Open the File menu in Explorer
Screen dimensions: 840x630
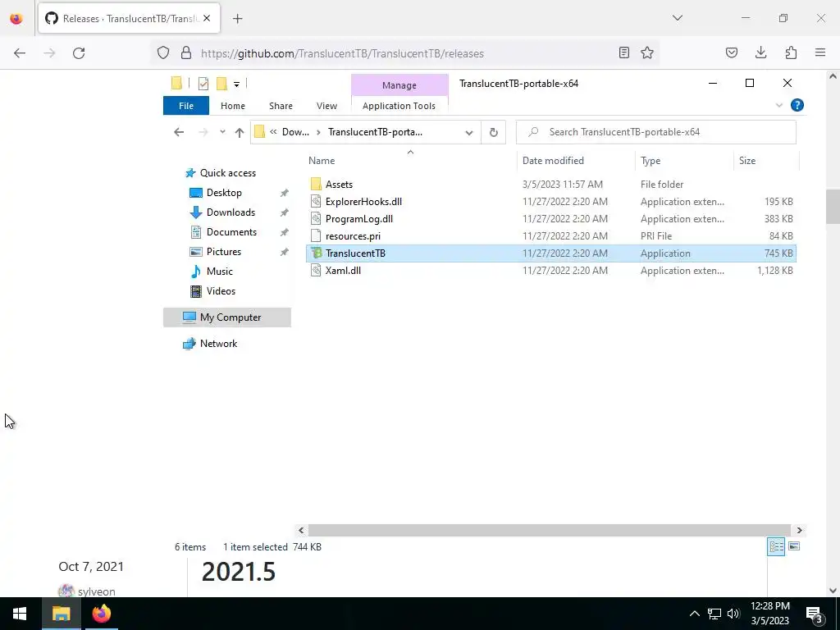(x=186, y=106)
